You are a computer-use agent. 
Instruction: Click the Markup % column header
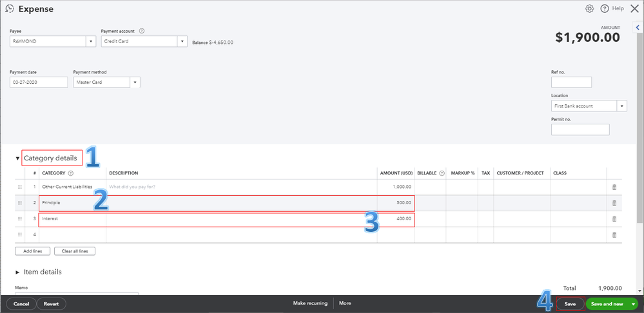click(462, 173)
